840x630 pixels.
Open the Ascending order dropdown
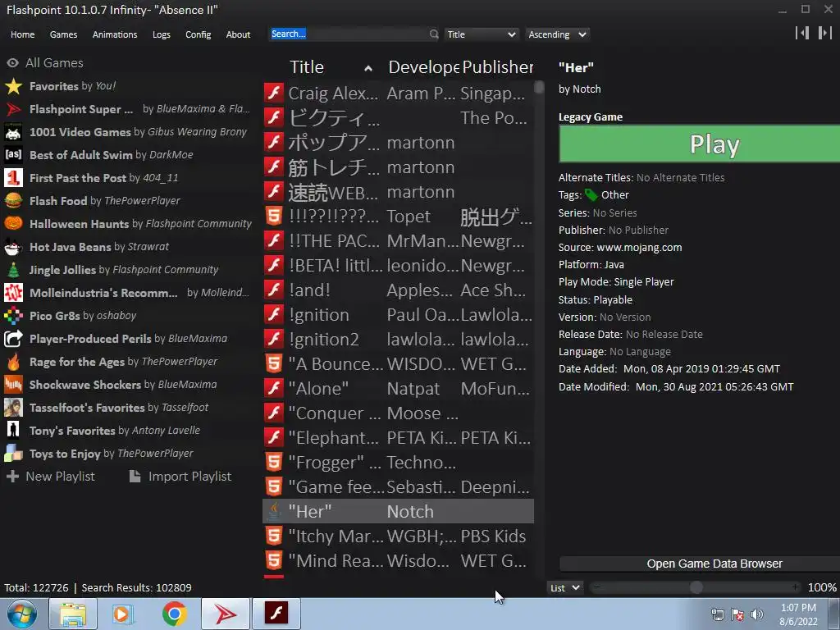[557, 34]
